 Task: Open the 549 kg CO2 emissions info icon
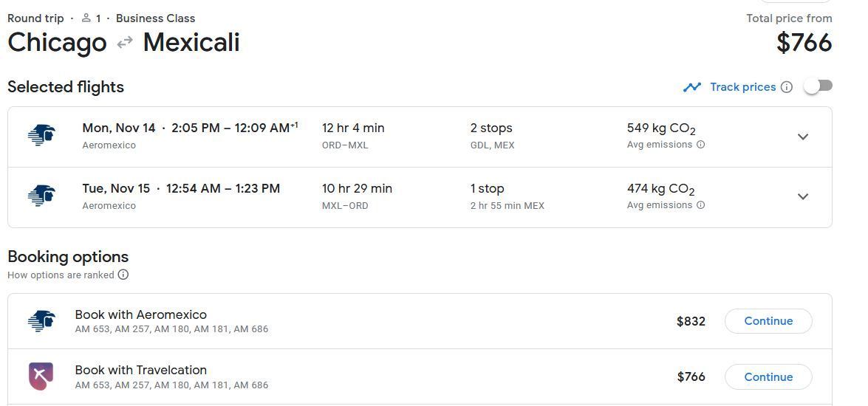click(700, 145)
